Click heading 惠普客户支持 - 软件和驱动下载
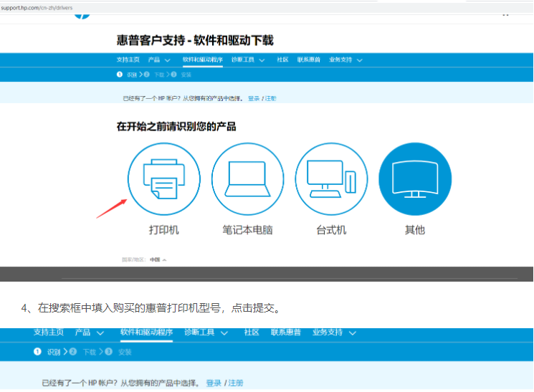 (195, 40)
